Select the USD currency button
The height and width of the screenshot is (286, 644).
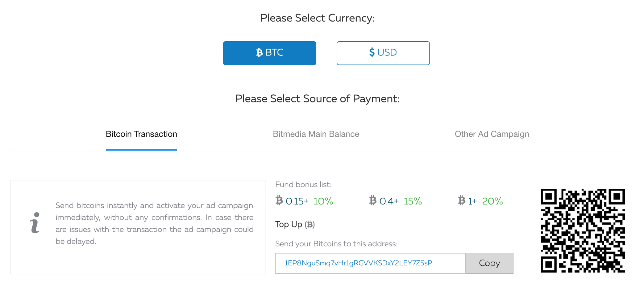tap(383, 53)
